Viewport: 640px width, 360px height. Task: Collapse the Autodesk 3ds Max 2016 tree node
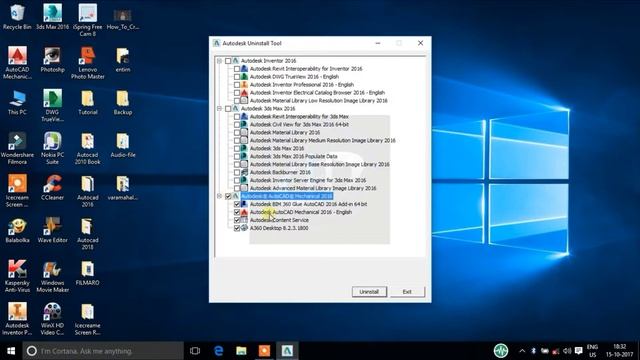point(220,109)
